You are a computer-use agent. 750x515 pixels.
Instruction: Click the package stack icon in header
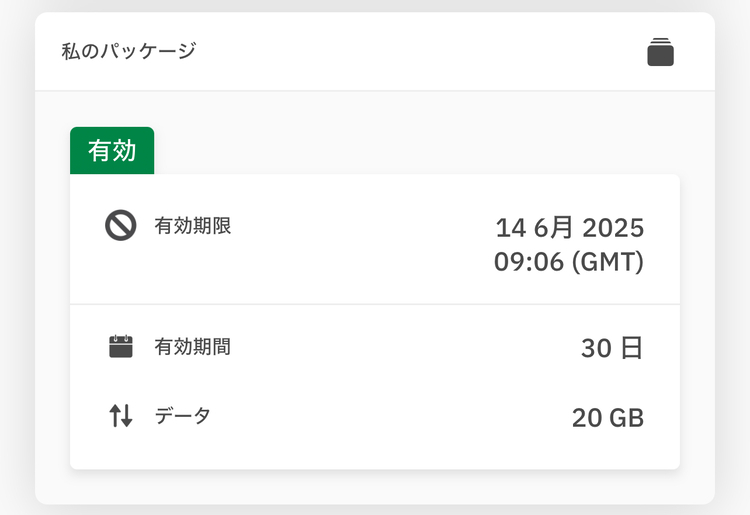coord(661,52)
